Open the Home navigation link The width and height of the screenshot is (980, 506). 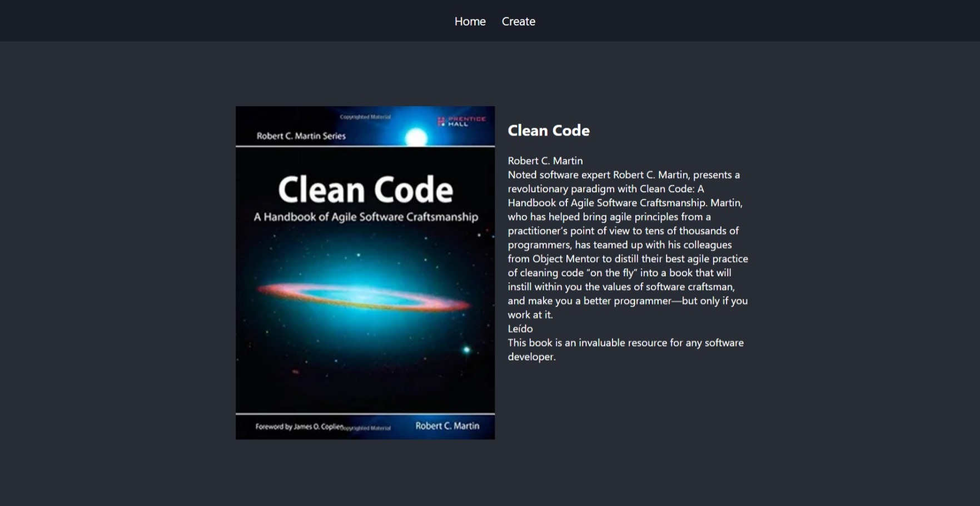(470, 21)
